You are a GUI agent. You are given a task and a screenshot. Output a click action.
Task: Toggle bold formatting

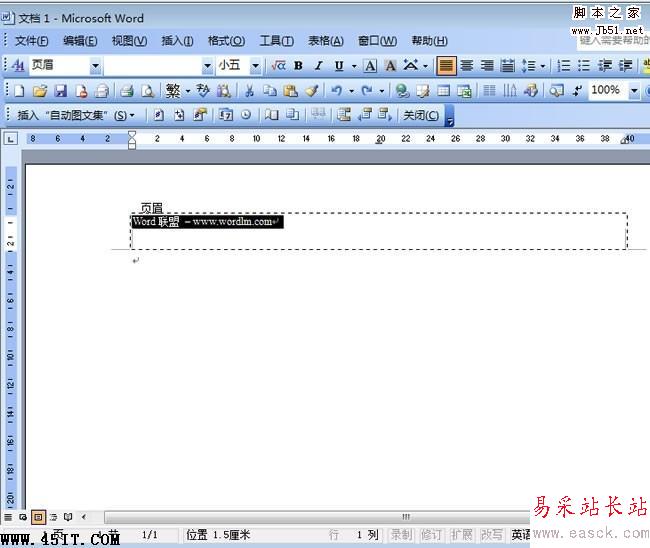[x=298, y=65]
